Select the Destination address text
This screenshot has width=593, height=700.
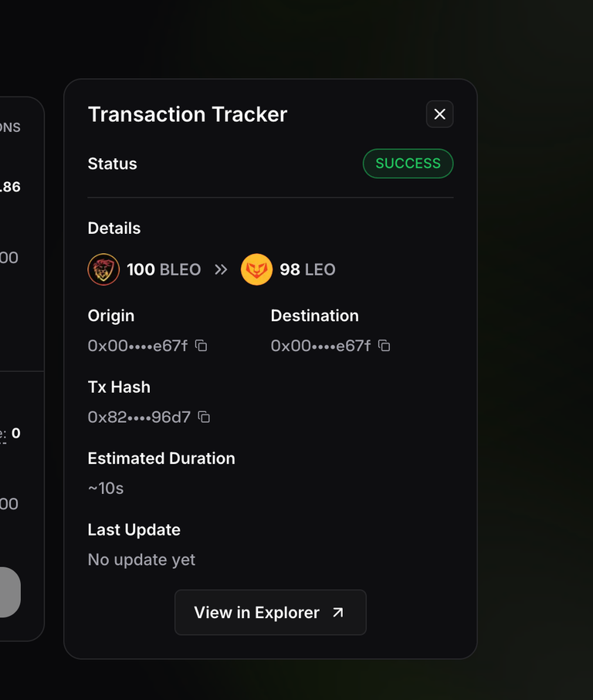[320, 346]
